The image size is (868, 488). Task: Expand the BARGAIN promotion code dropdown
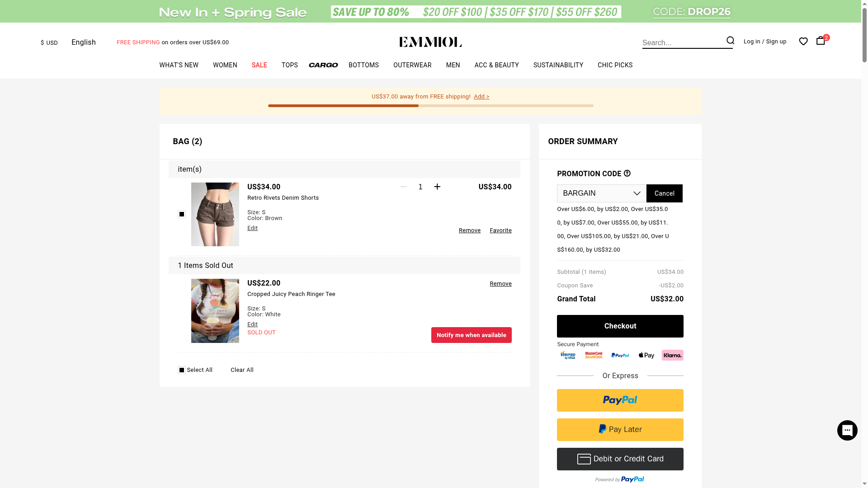click(601, 193)
